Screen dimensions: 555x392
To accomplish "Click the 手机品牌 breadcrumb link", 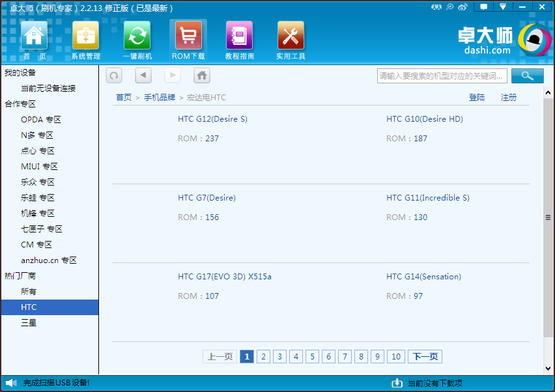I will click(x=160, y=97).
